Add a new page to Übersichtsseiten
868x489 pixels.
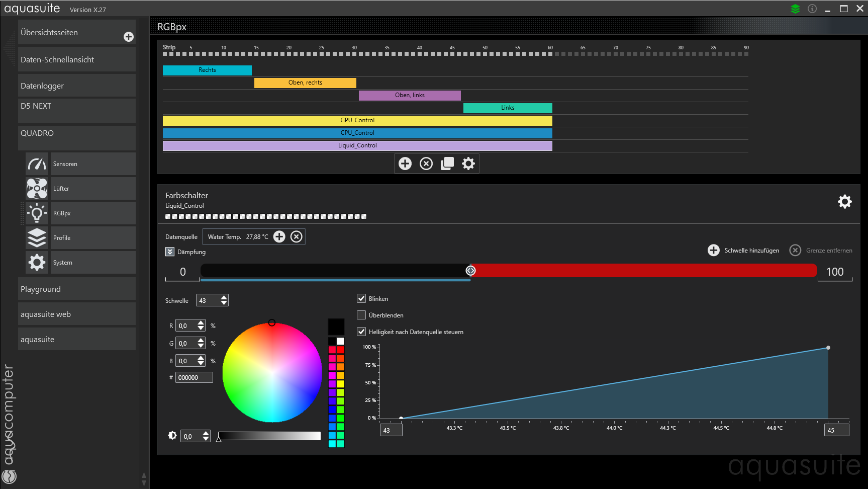coord(129,37)
